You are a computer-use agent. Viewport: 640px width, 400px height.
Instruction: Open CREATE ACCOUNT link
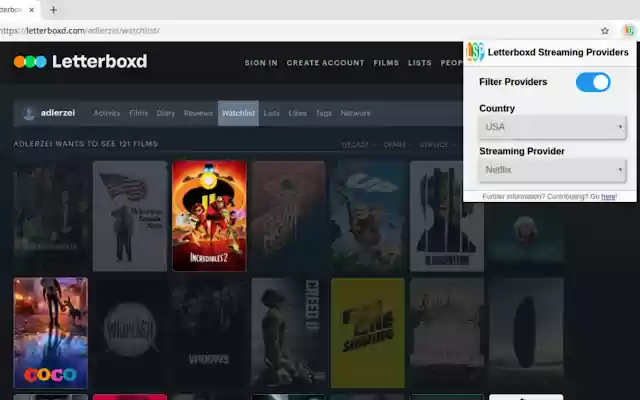[325, 63]
